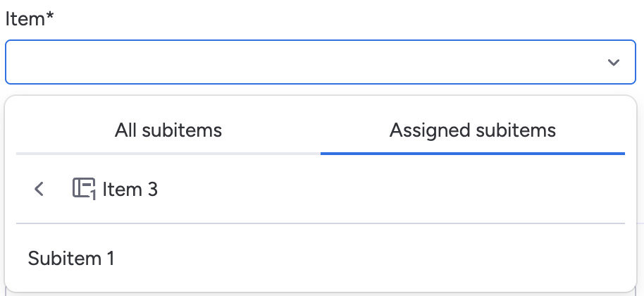The width and height of the screenshot is (644, 296).
Task: Close the Item dropdown with its caret
Action: tap(613, 63)
